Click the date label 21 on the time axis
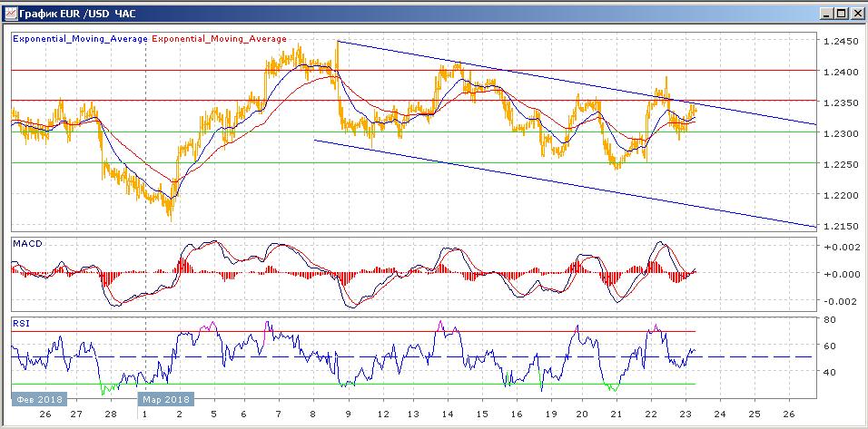Screen dimensions: 868x429 point(616,414)
